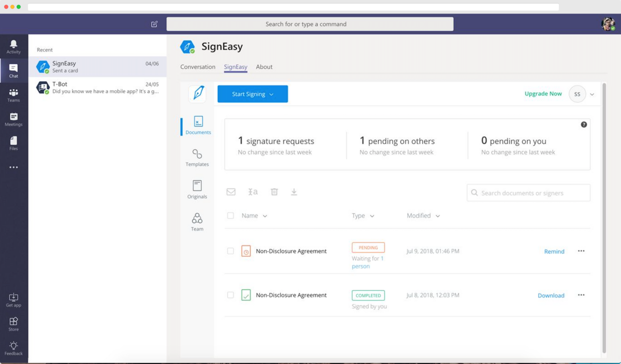This screenshot has width=621, height=364.
Task: Click Download for completed agreement
Action: pos(551,296)
